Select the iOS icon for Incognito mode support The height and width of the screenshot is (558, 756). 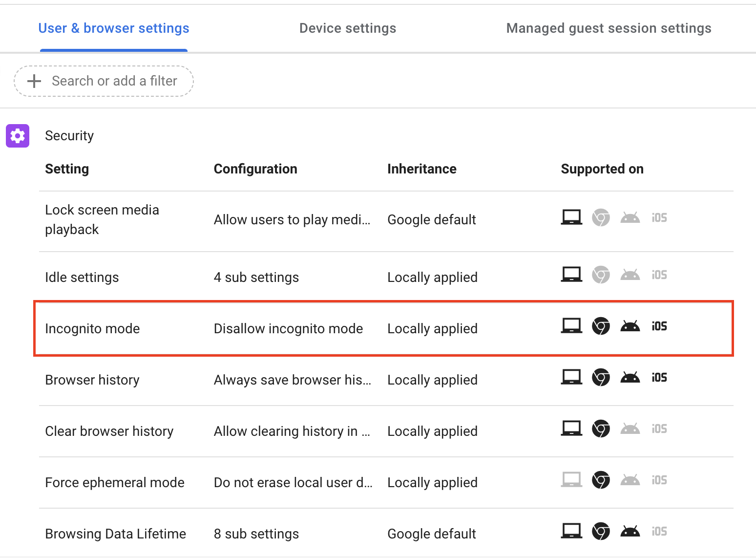tap(659, 326)
